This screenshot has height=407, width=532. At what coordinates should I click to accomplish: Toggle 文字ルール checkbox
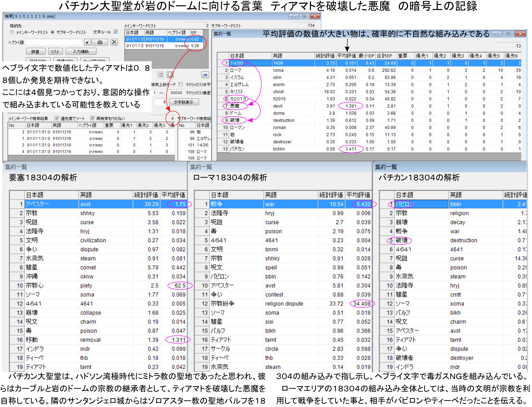(116, 32)
